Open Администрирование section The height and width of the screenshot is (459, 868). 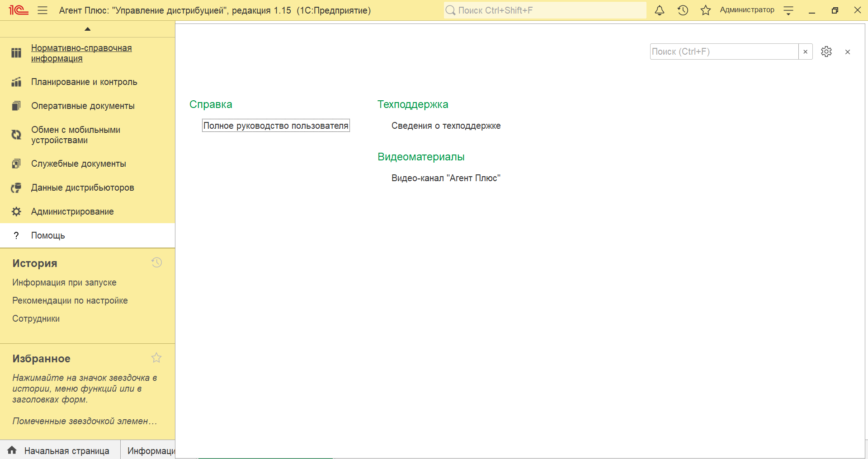[x=72, y=211]
